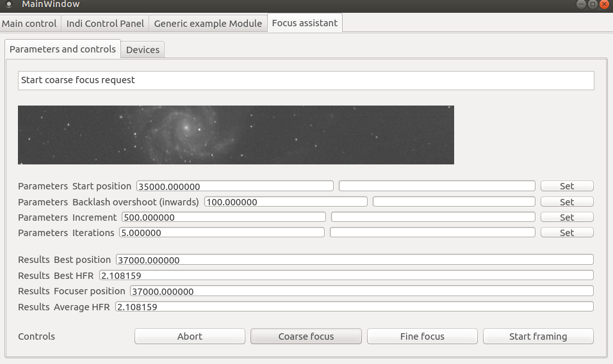Click the Start framing button
This screenshot has height=364, width=613.
coord(538,336)
